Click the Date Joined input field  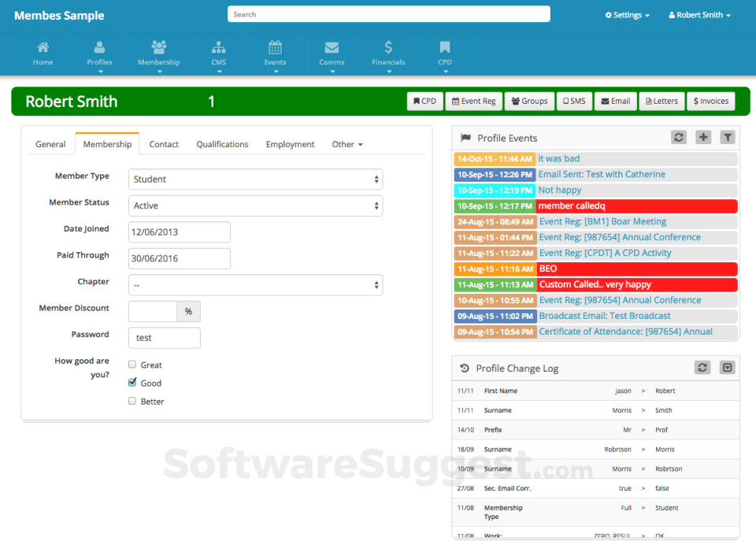[180, 232]
